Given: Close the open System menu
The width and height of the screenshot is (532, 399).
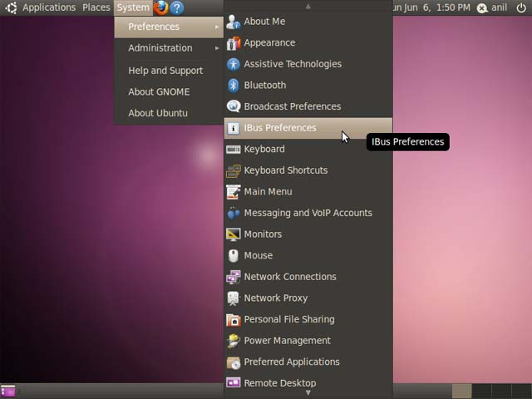Looking at the screenshot, I should 133,7.
